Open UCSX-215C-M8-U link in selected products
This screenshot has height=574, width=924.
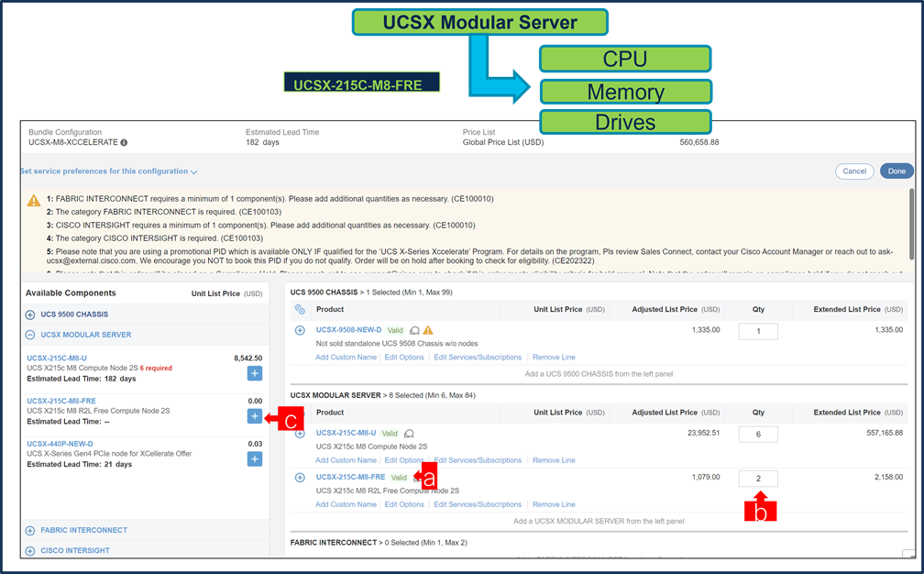(x=346, y=433)
